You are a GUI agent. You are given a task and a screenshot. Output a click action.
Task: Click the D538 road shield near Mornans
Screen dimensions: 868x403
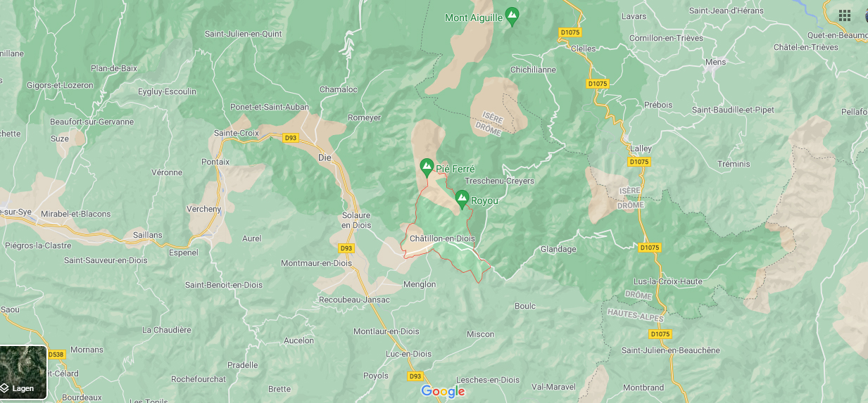(56, 355)
